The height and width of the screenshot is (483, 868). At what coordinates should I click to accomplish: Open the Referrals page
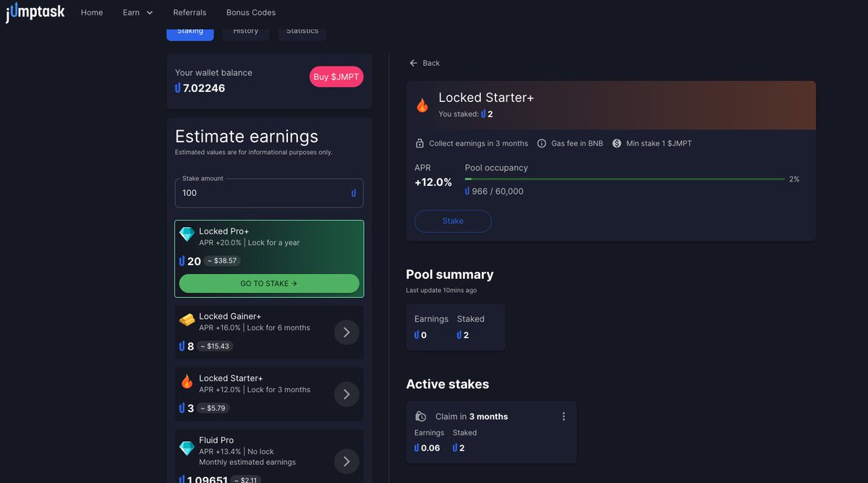pos(190,12)
